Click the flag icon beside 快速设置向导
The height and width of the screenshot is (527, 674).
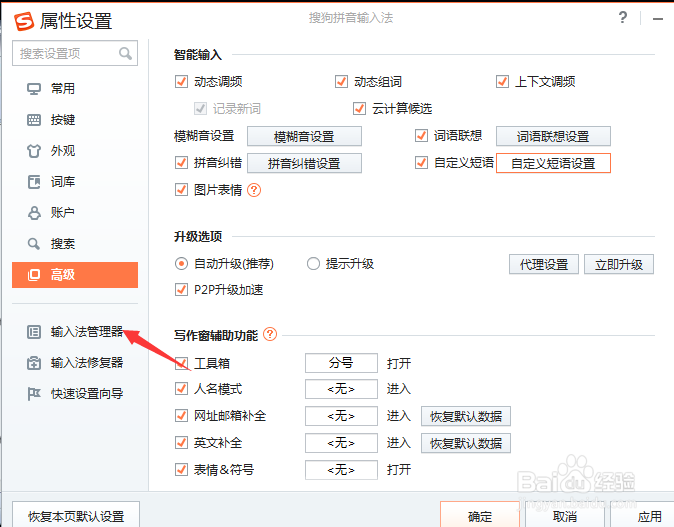tap(34, 394)
